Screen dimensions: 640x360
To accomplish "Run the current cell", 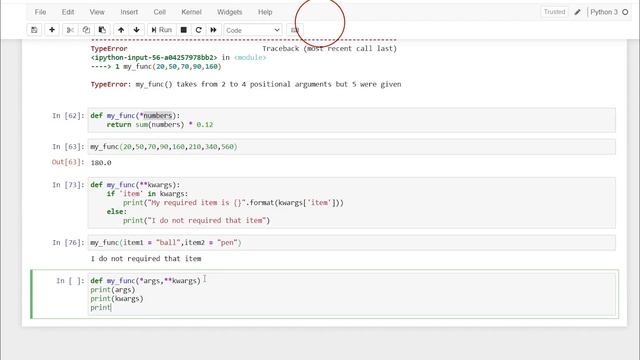I will click(162, 30).
